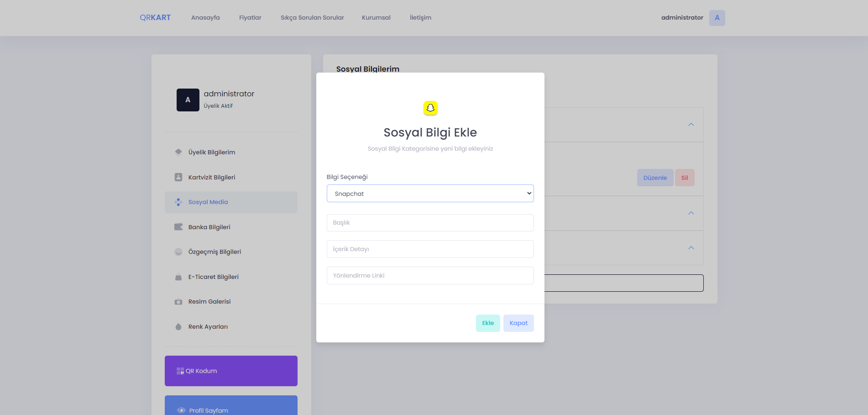Click the Renk Ayarları droplet icon
This screenshot has height=415, width=868.
click(178, 327)
